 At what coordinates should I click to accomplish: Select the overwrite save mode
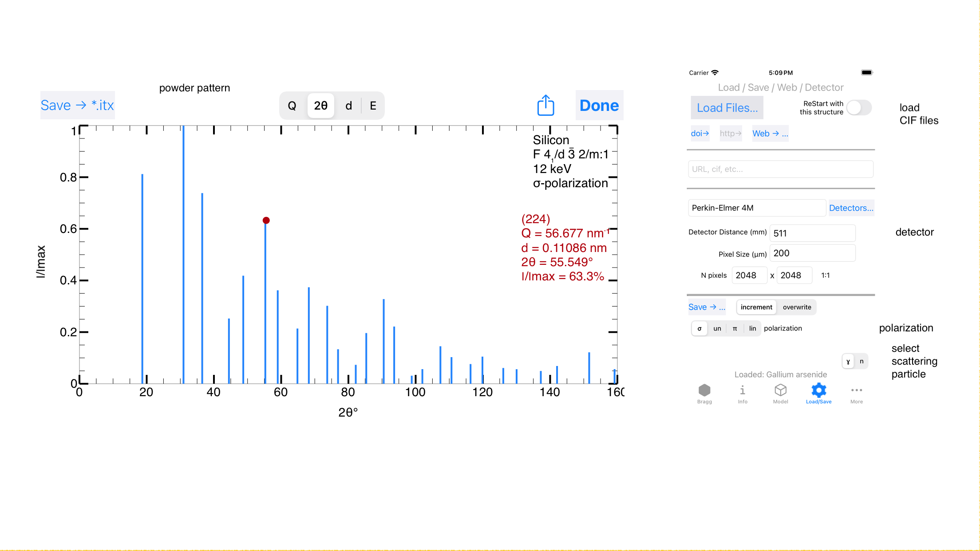point(797,307)
